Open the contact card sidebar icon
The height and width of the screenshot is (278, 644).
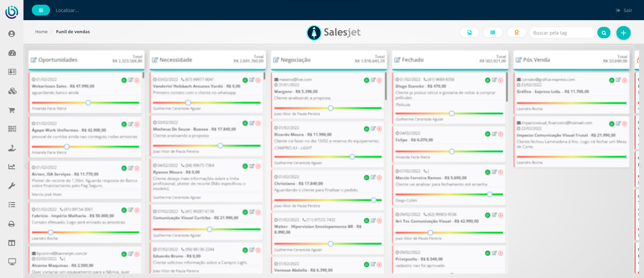12,72
